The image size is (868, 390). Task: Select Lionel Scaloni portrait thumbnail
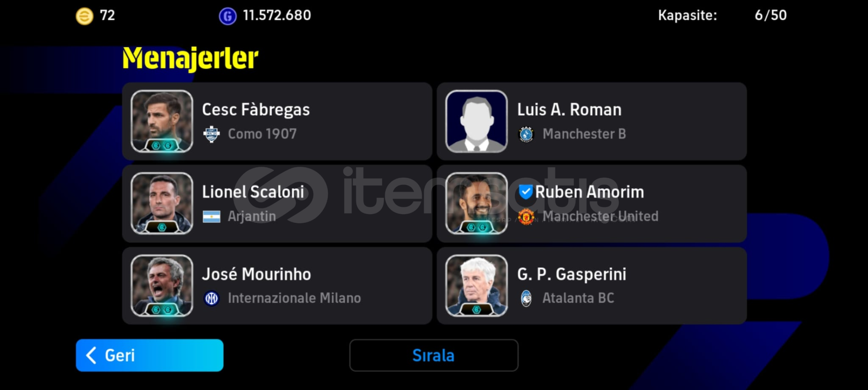[x=162, y=203]
